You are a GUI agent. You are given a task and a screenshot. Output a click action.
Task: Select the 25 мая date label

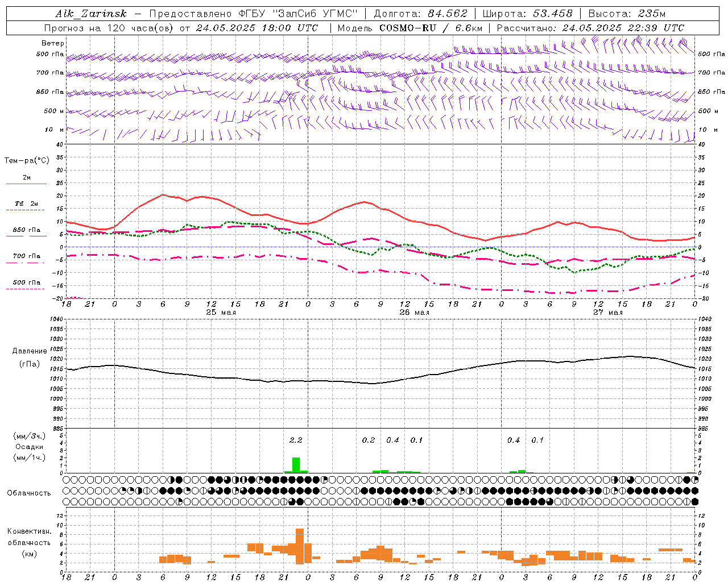pos(220,313)
